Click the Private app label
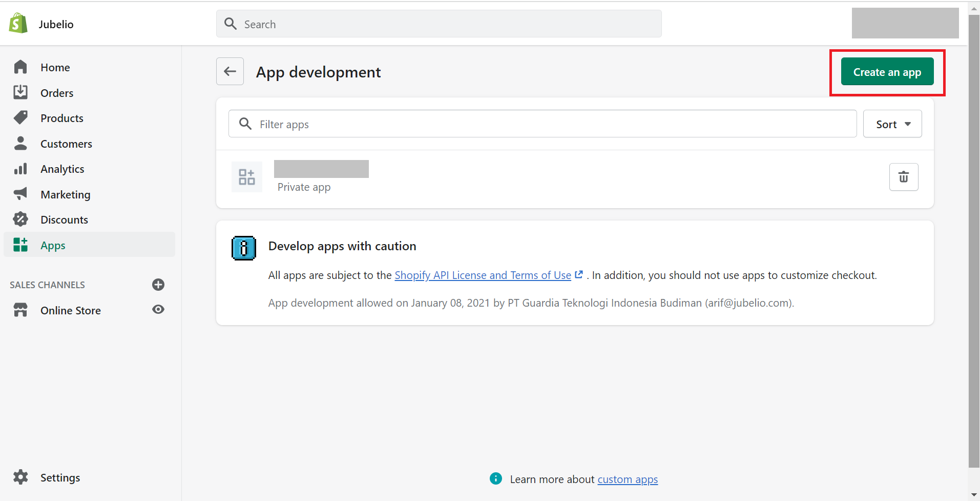The height and width of the screenshot is (501, 980). point(304,187)
